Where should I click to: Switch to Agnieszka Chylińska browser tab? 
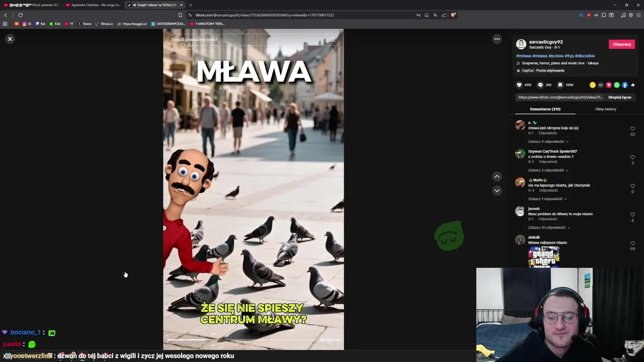click(x=93, y=5)
